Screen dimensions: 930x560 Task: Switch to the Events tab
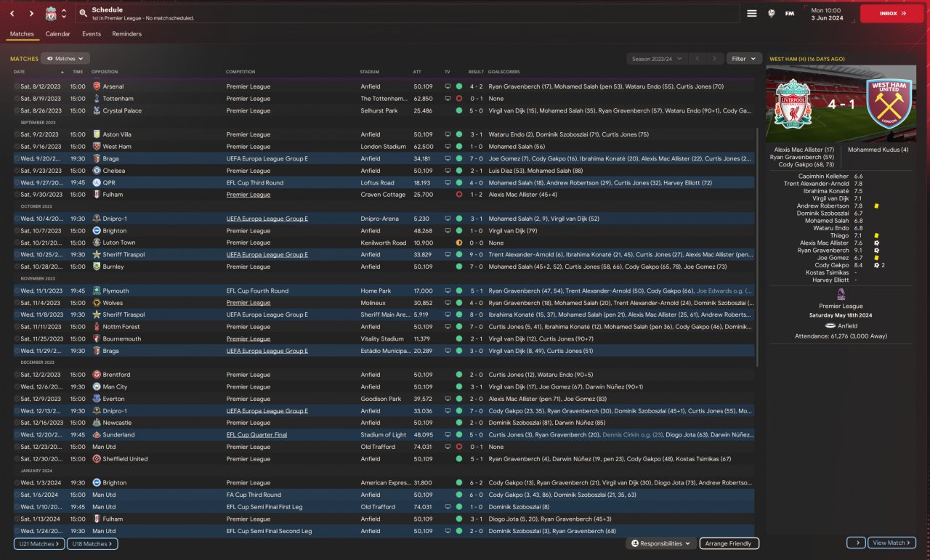tap(92, 34)
